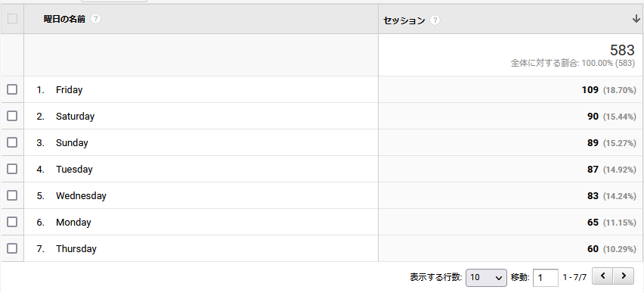Toggle the select-all checkbox in header
Screen dimensions: 644x293
click(12, 18)
